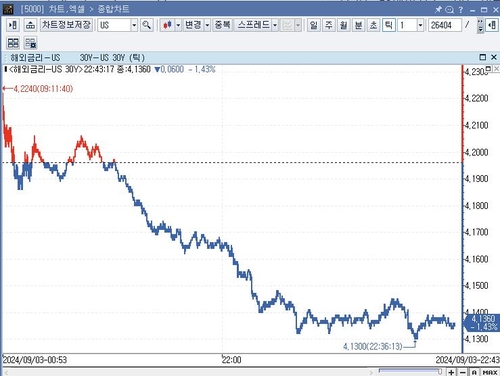
Task: Select the candlestick chart type icon
Action: pos(167,25)
